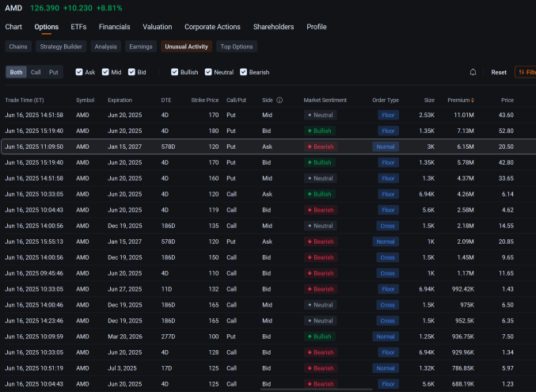Screen dimensions: 536x392
Task: Click the Reset button
Action: pos(499,72)
